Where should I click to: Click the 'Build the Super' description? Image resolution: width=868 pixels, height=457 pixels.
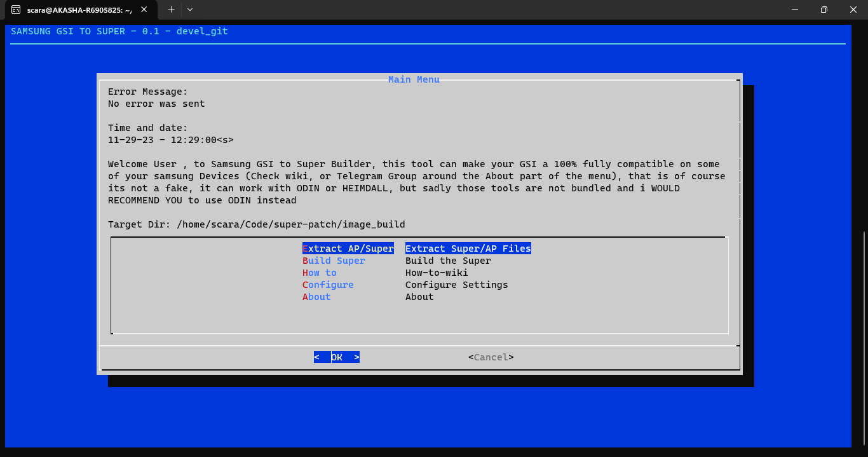[x=448, y=261]
